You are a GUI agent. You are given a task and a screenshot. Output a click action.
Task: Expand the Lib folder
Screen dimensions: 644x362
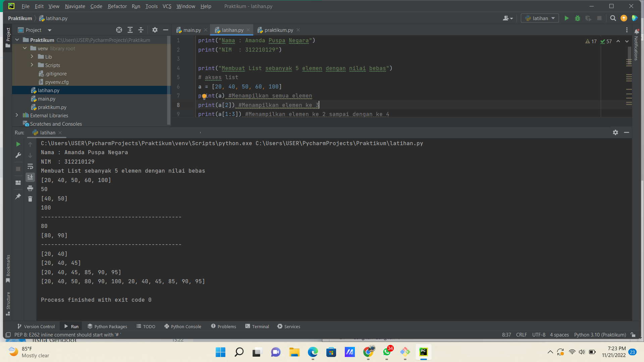[32, 57]
